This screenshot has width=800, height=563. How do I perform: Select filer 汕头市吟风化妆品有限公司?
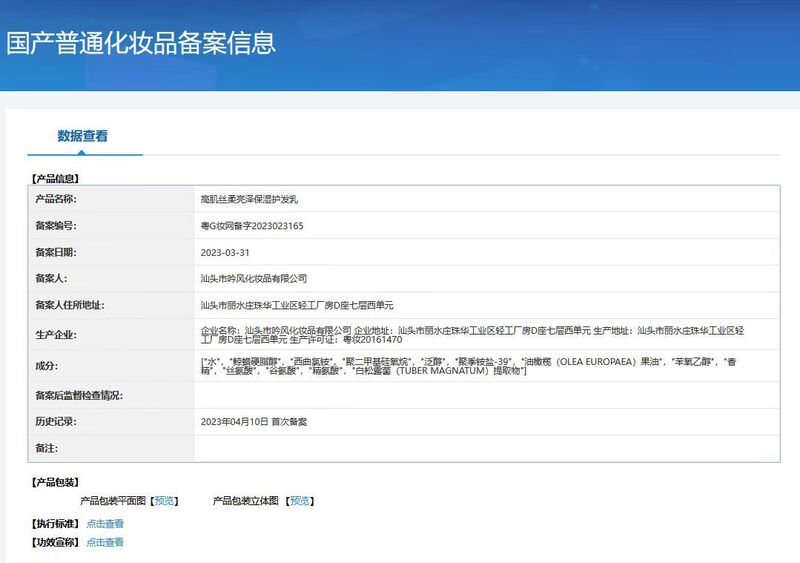254,279
